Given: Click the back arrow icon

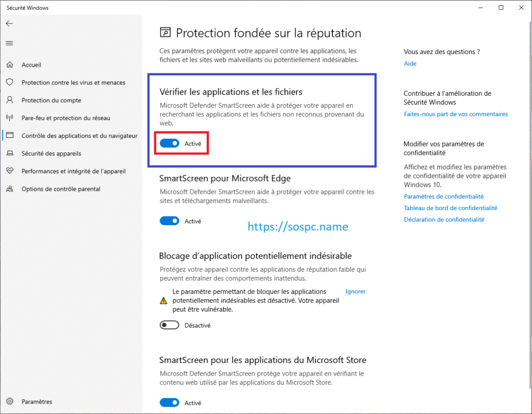Looking at the screenshot, I should (9, 23).
